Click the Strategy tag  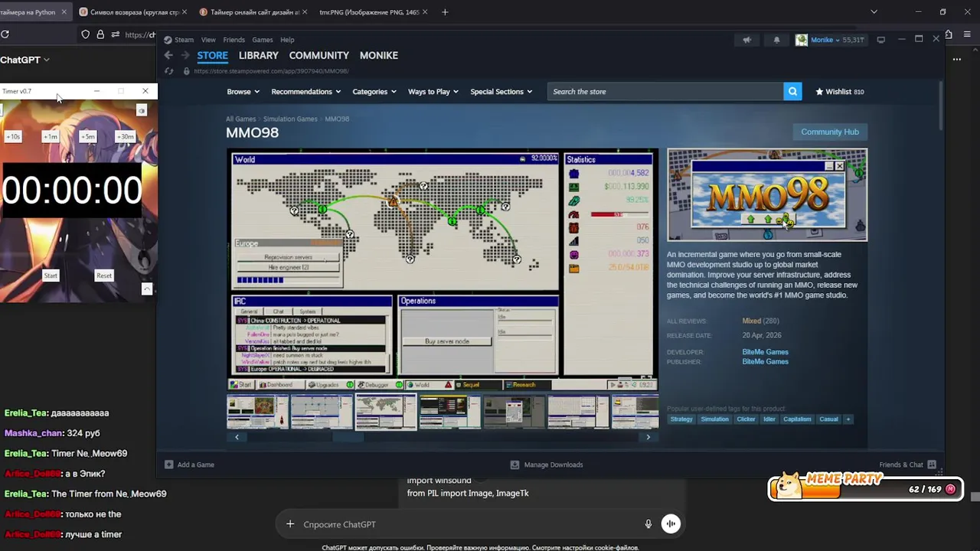681,419
